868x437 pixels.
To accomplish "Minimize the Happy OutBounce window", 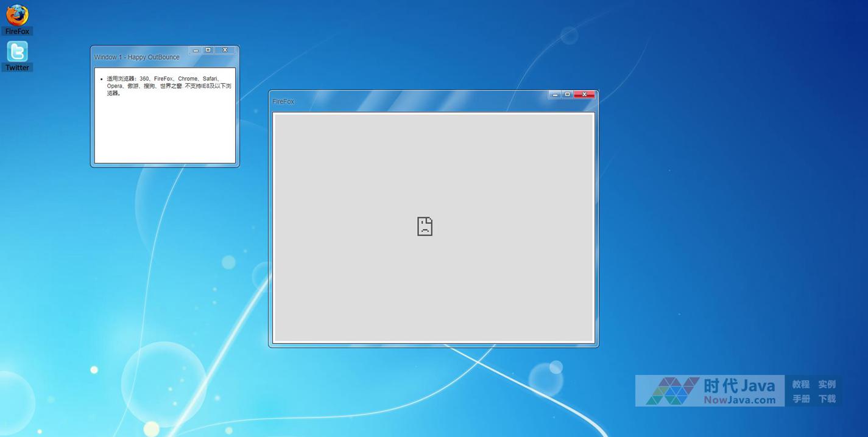I will click(x=196, y=51).
